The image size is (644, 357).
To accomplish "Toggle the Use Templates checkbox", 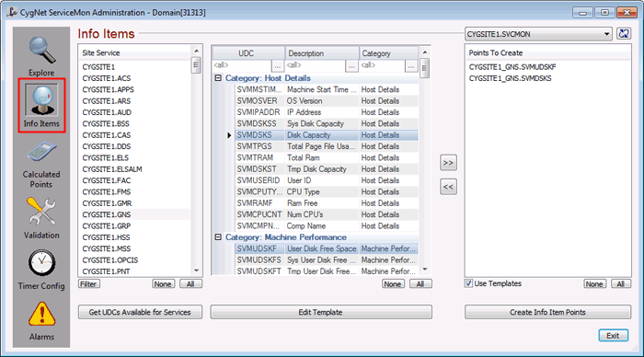I will pos(468,283).
